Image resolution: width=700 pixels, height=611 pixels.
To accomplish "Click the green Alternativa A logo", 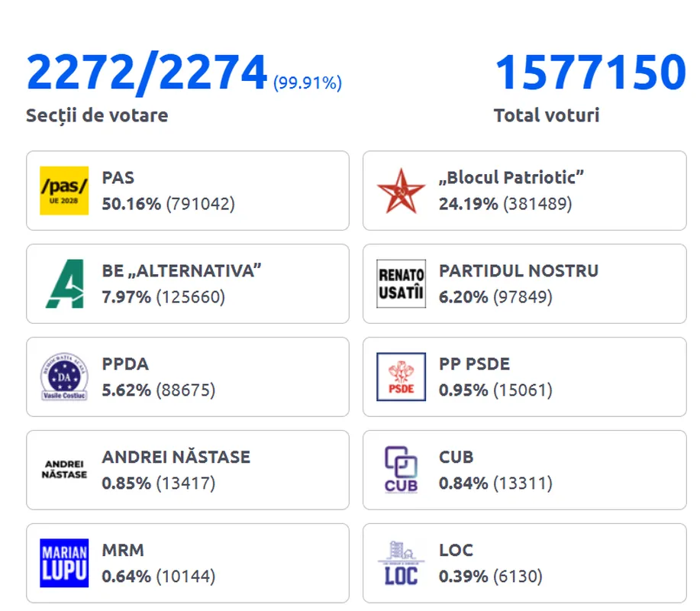I will pos(65,283).
